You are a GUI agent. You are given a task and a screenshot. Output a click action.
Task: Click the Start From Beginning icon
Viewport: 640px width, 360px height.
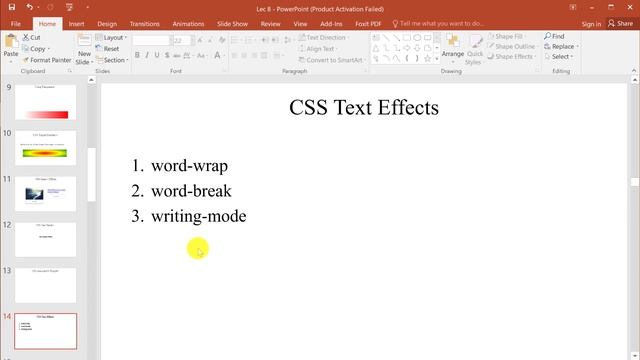point(69,7)
